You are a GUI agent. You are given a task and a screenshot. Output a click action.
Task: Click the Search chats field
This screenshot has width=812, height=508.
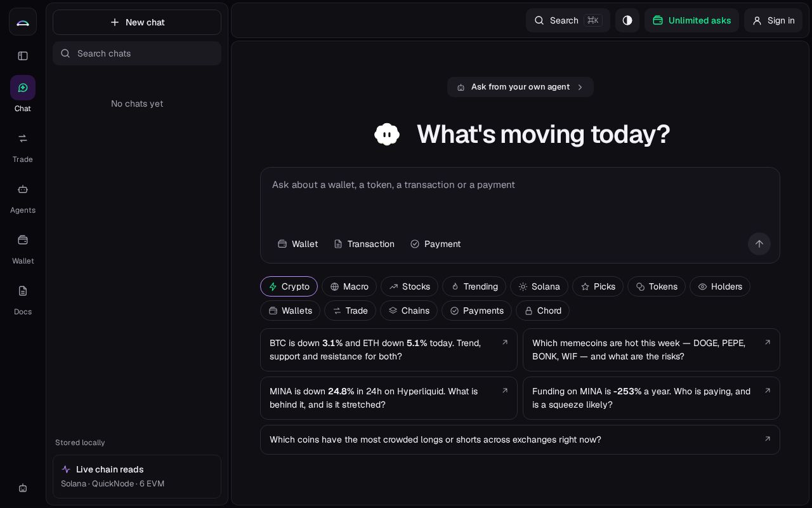[137, 53]
